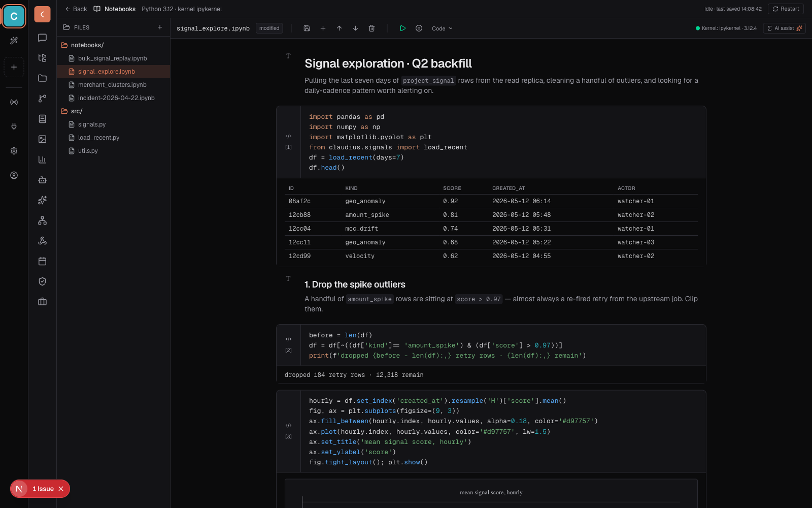
Task: Open the network hierarchy icon
Action: point(42,220)
